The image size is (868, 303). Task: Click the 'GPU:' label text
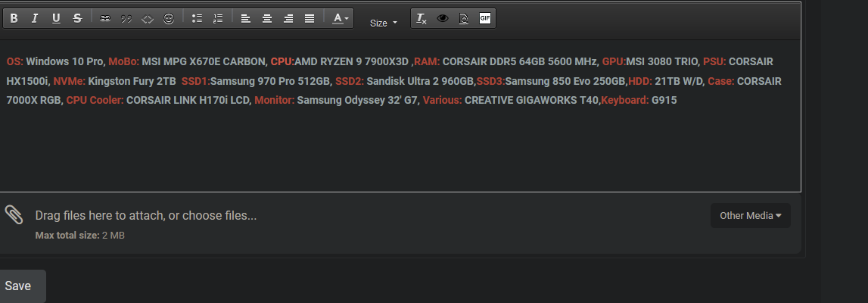614,61
